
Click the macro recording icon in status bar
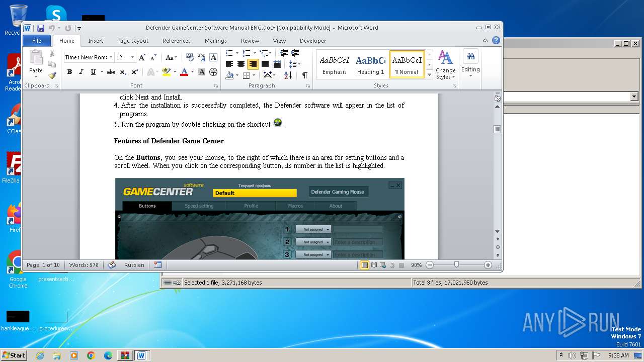158,265
